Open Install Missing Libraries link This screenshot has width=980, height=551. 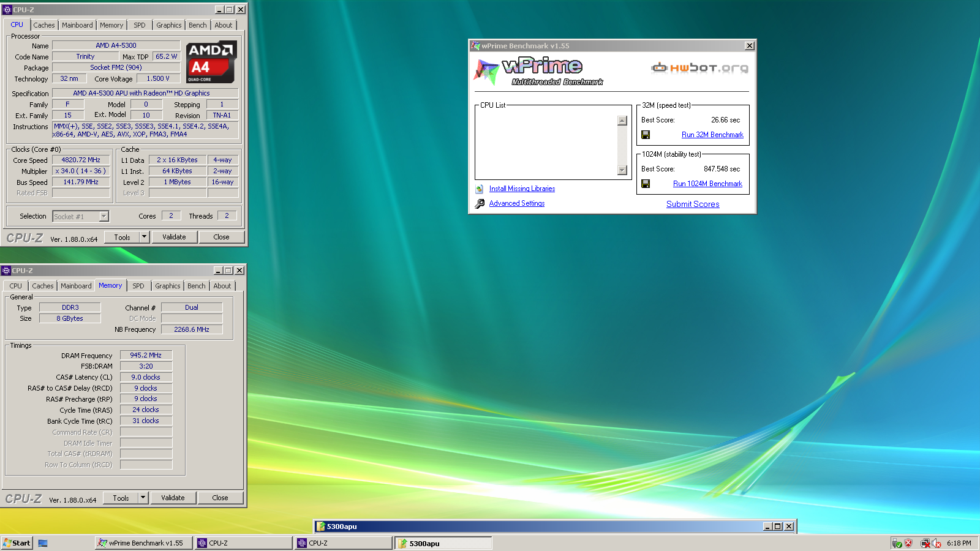[x=522, y=189]
